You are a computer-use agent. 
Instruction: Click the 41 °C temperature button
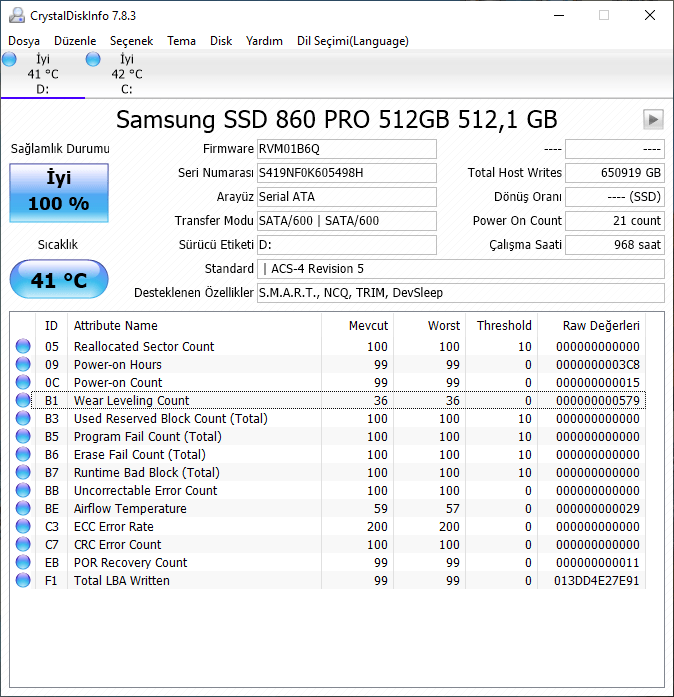[x=59, y=279]
